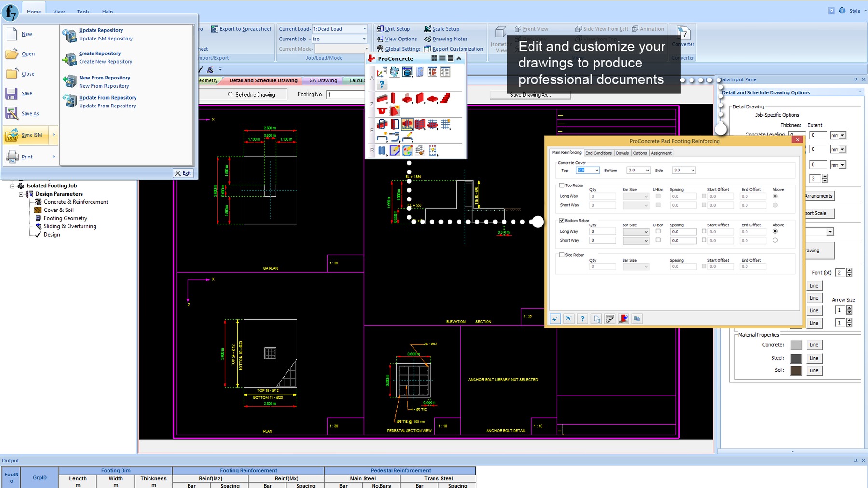The image size is (868, 488).
Task: Click the stair element icon in ProConcrete palette
Action: click(x=446, y=98)
